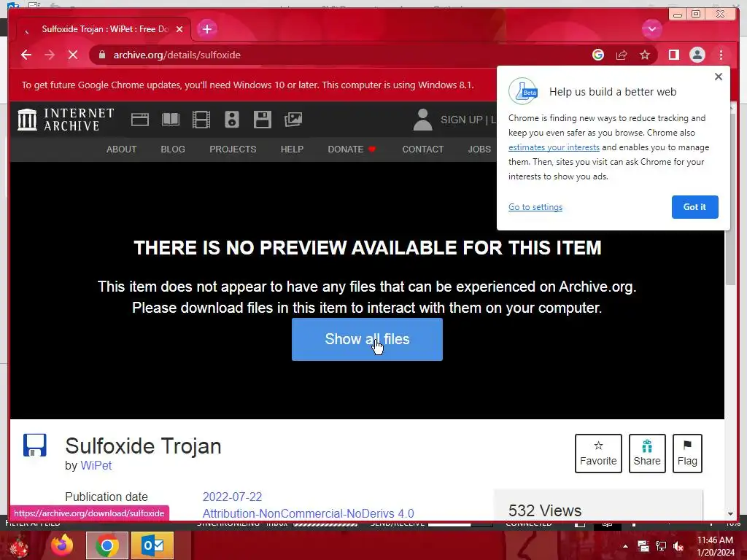747x560 pixels.
Task: Click the scrollbar down arrow
Action: (730, 514)
